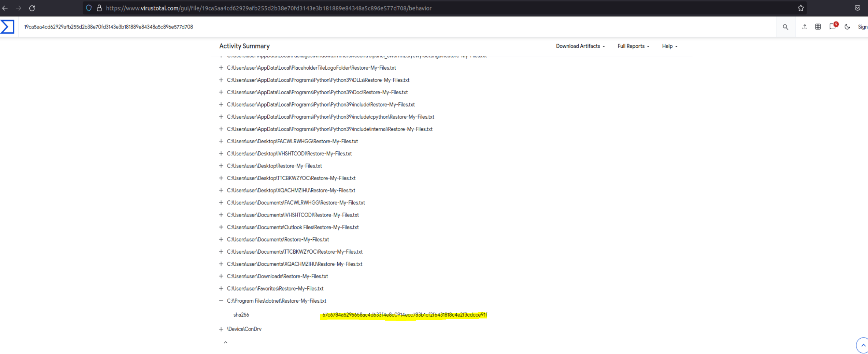Click the highlighted sha256 hash value
868x354 pixels.
coord(404,315)
